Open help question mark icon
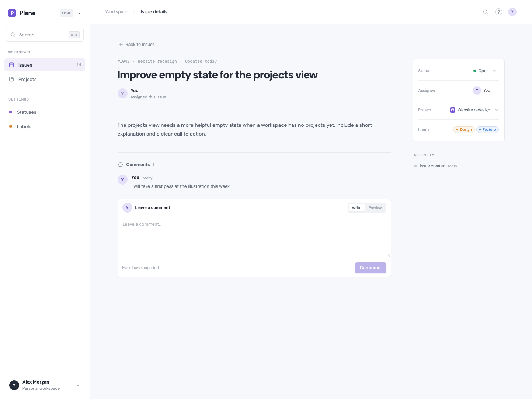Screen dimensions: 532x399 point(498,12)
